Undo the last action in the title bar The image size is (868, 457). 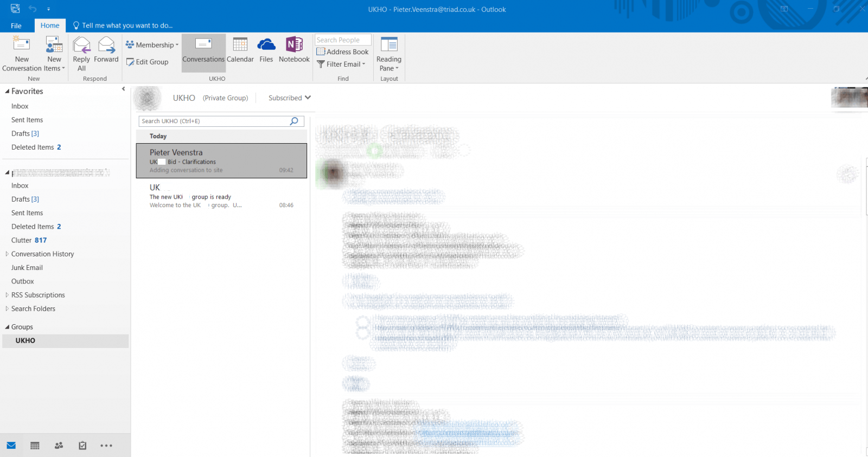(x=33, y=9)
